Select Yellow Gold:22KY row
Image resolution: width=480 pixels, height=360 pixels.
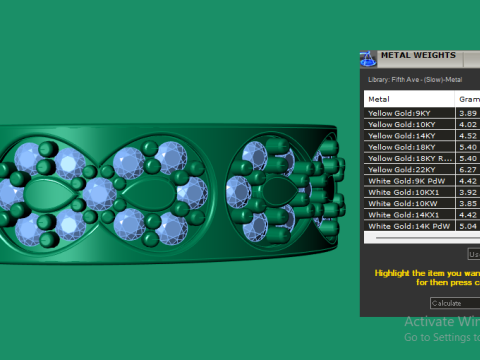tap(422, 170)
